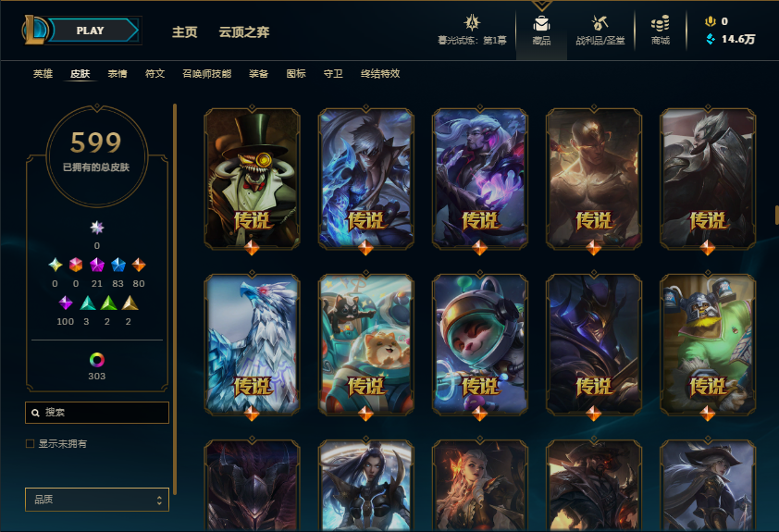
Task: Click the League of Legends logo emblem
Action: [x=35, y=30]
